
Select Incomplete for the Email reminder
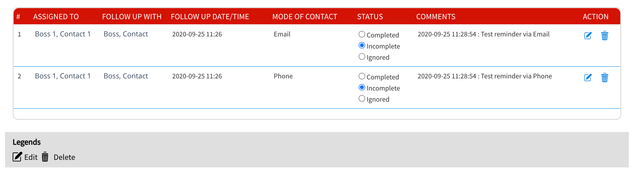pos(362,46)
